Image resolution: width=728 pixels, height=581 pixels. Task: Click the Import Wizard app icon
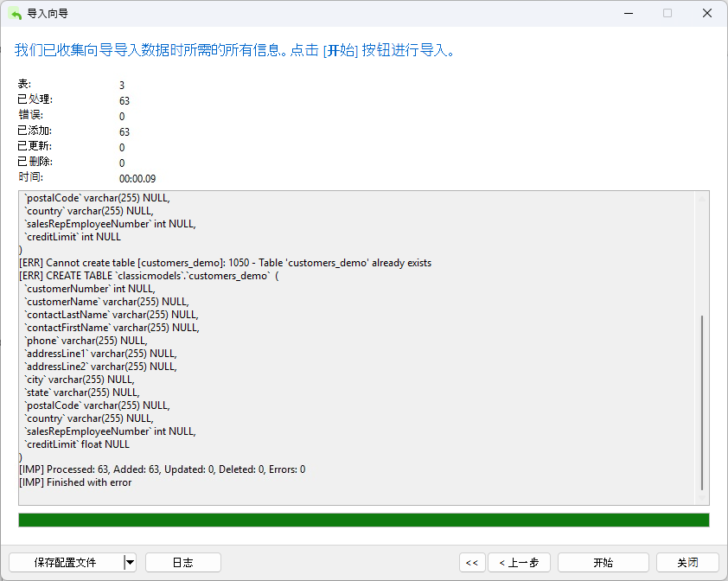pyautogui.click(x=16, y=14)
